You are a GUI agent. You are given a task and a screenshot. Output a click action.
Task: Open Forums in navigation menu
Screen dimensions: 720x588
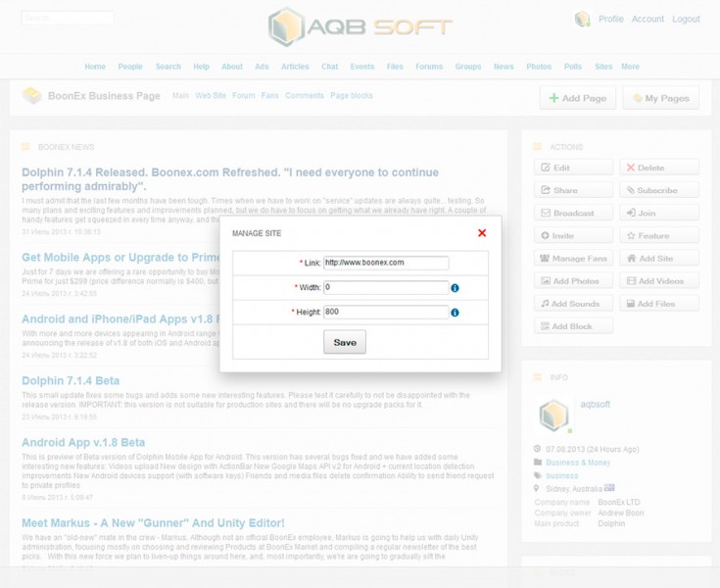pyautogui.click(x=429, y=67)
